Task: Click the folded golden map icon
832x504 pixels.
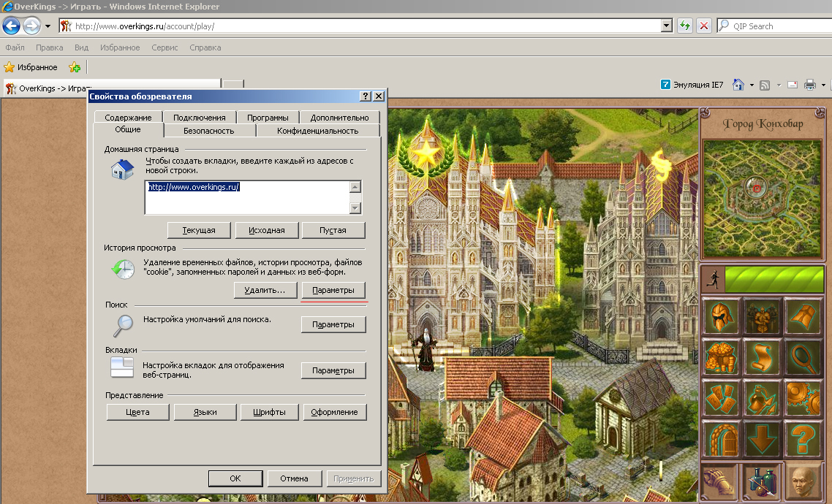Action: [803, 316]
